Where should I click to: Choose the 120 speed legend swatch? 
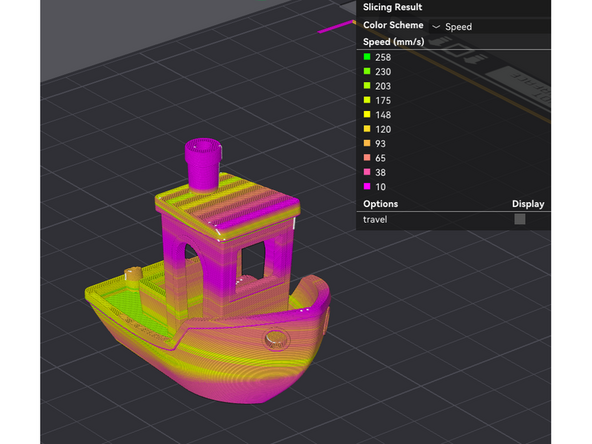pyautogui.click(x=367, y=128)
